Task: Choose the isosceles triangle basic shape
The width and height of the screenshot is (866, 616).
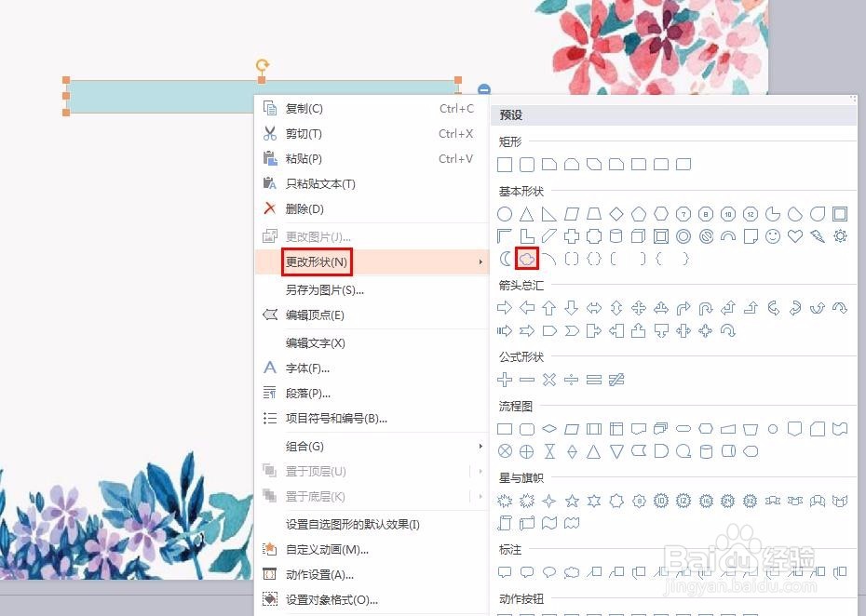Action: [527, 214]
